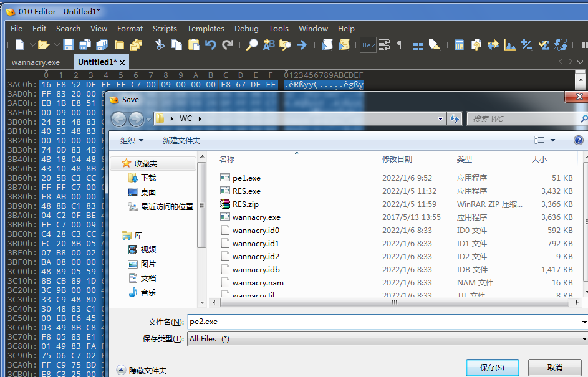Click the Paste clipboard icon

pyautogui.click(x=193, y=45)
